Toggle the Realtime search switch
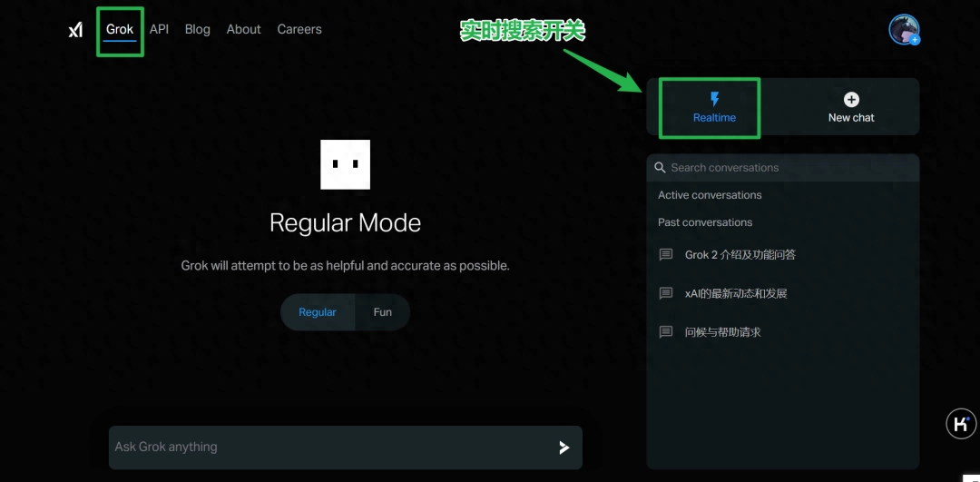 tap(714, 107)
